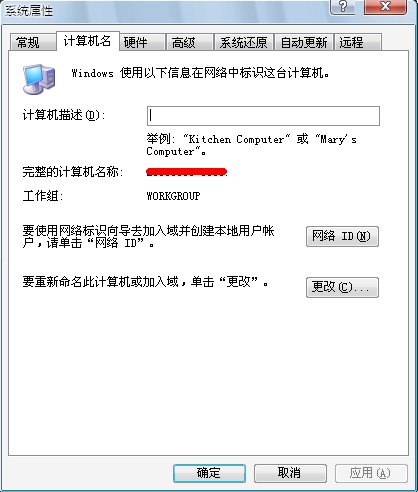418x492 pixels.
Task: Click the redacted full computer name
Action: (x=187, y=172)
